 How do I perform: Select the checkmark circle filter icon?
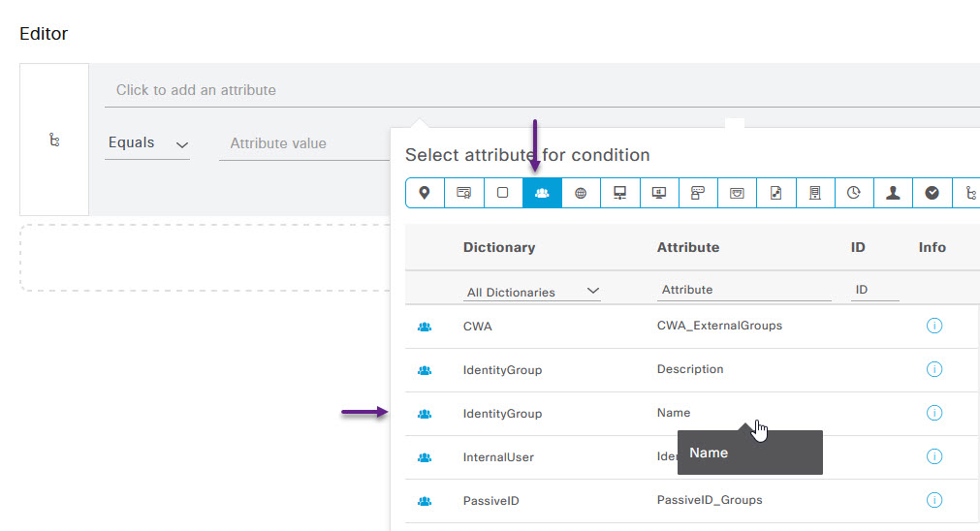932,193
